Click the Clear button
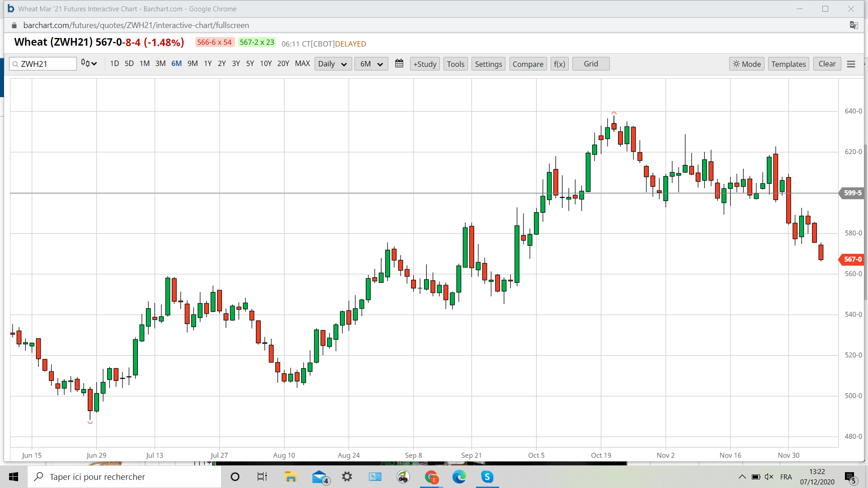Viewport: 868px width, 488px height. [x=827, y=64]
